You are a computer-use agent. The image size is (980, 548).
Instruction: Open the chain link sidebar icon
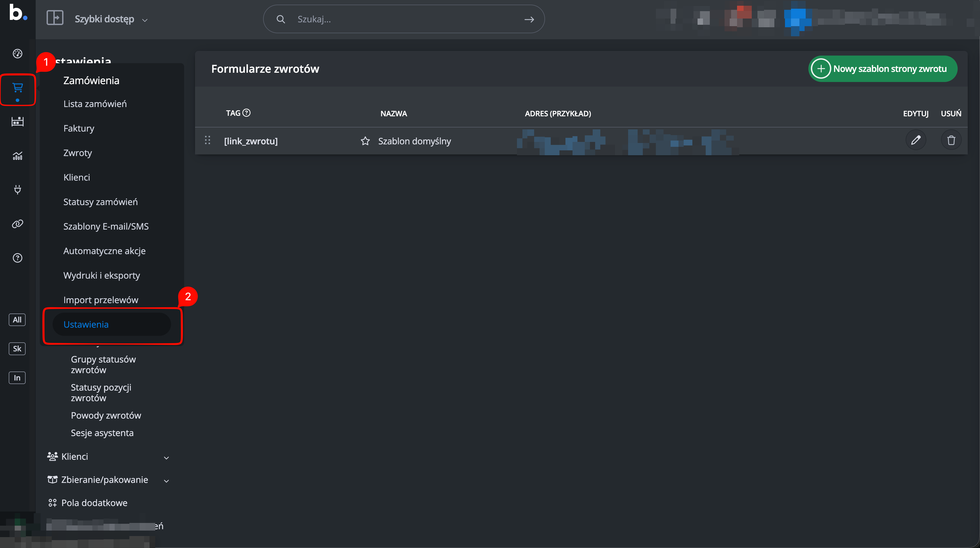coord(17,224)
